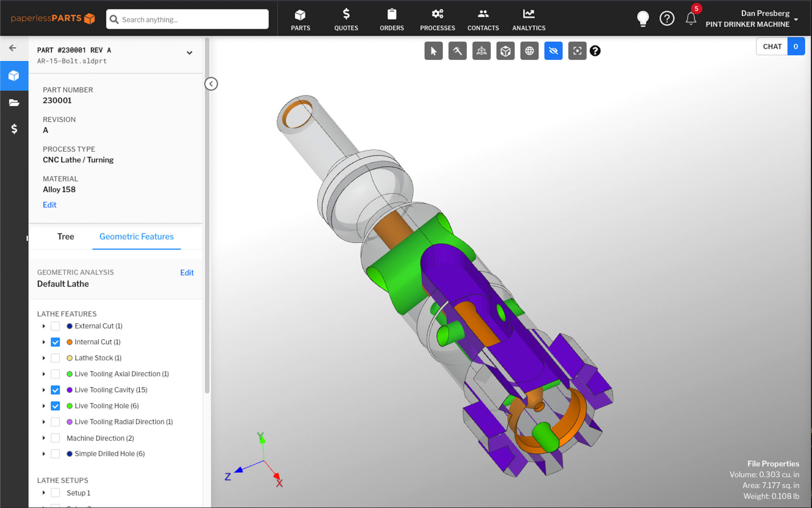Expand the Live Tooling Hole row
This screenshot has width=812, height=508.
[44, 406]
